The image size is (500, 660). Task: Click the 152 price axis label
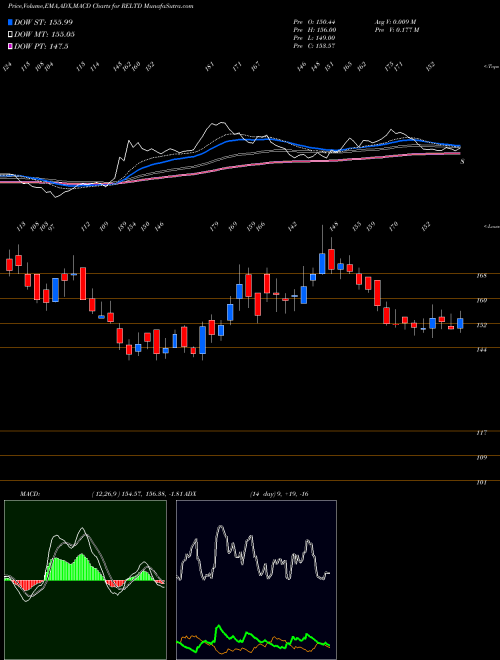482,325
